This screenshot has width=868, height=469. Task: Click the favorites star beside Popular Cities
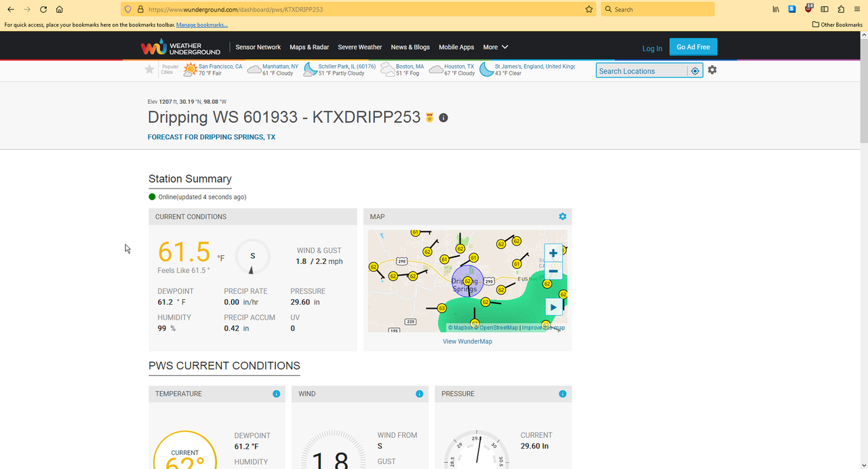pos(149,69)
